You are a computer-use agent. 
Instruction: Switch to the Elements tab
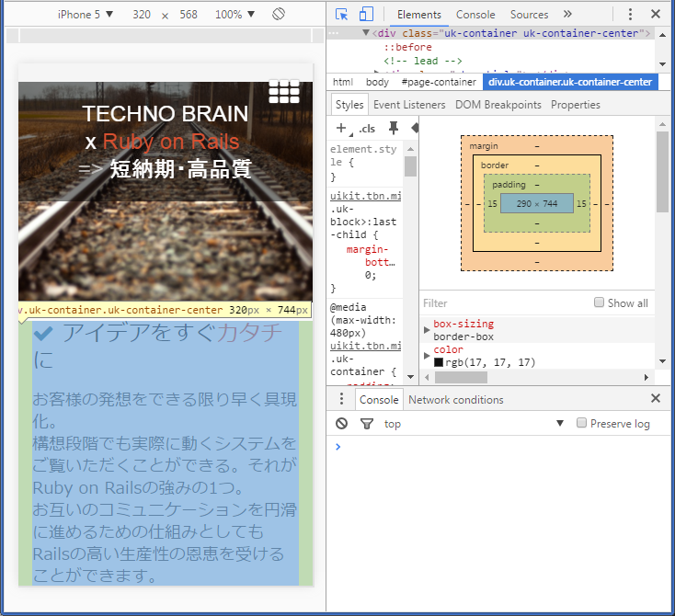[418, 15]
